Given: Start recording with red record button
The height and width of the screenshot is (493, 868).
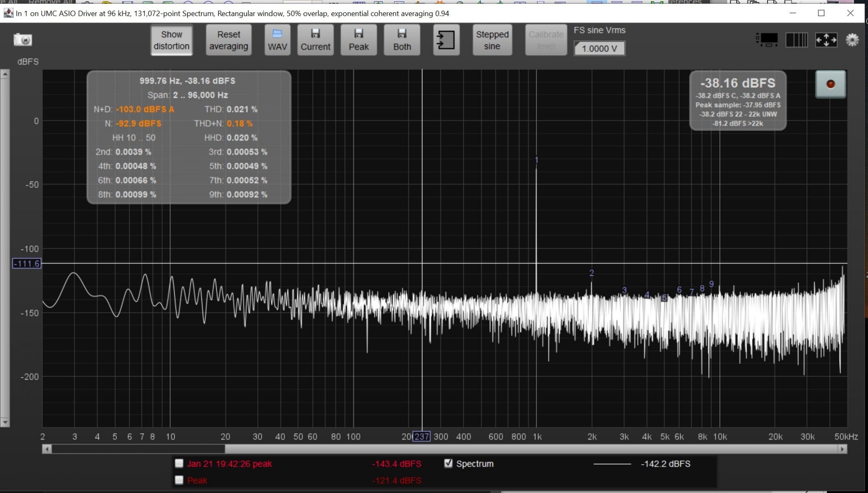Looking at the screenshot, I should pos(830,84).
